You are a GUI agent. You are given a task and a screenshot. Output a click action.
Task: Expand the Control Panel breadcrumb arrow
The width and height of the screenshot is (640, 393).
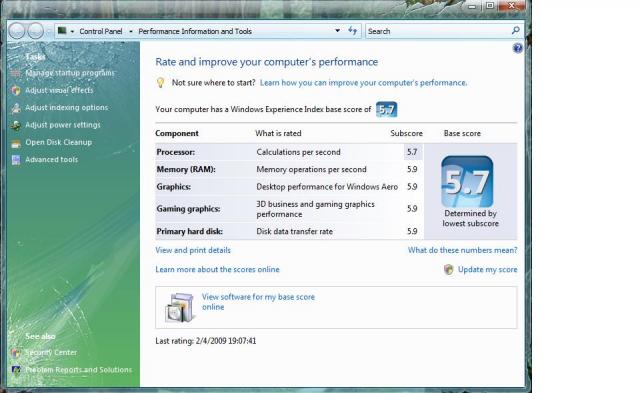click(x=131, y=31)
